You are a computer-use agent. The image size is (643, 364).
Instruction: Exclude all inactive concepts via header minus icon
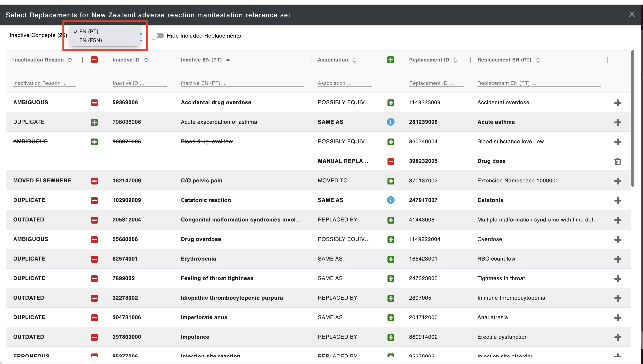click(x=94, y=60)
